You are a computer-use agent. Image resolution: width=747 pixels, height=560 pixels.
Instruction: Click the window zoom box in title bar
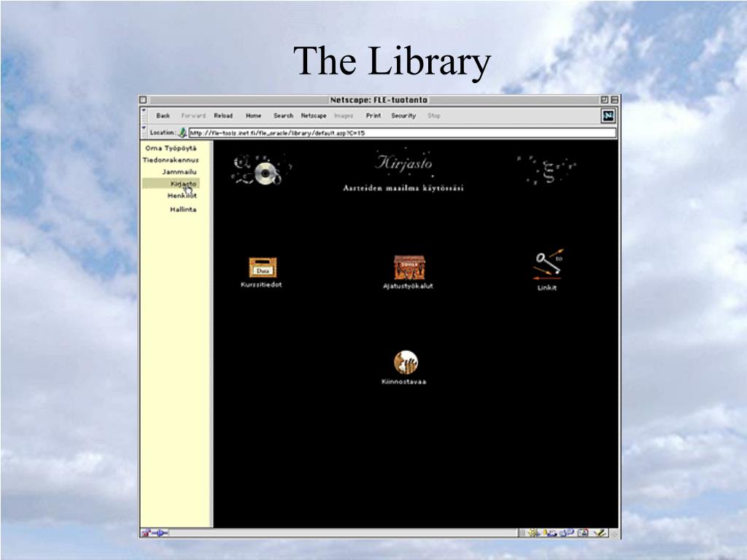coord(605,100)
